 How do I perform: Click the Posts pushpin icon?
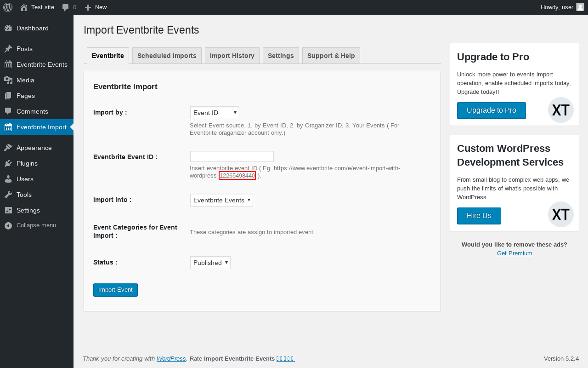pyautogui.click(x=8, y=49)
